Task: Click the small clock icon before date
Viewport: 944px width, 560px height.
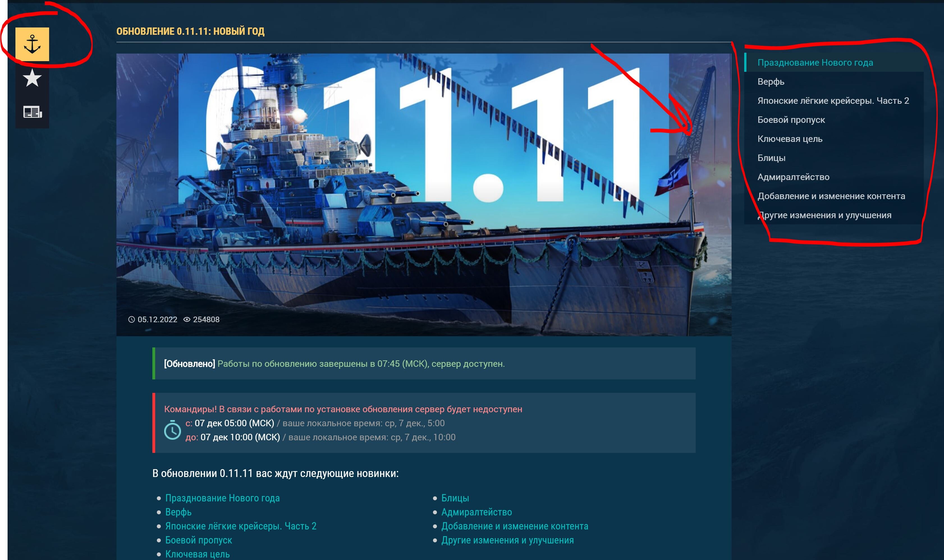Action: (x=131, y=320)
